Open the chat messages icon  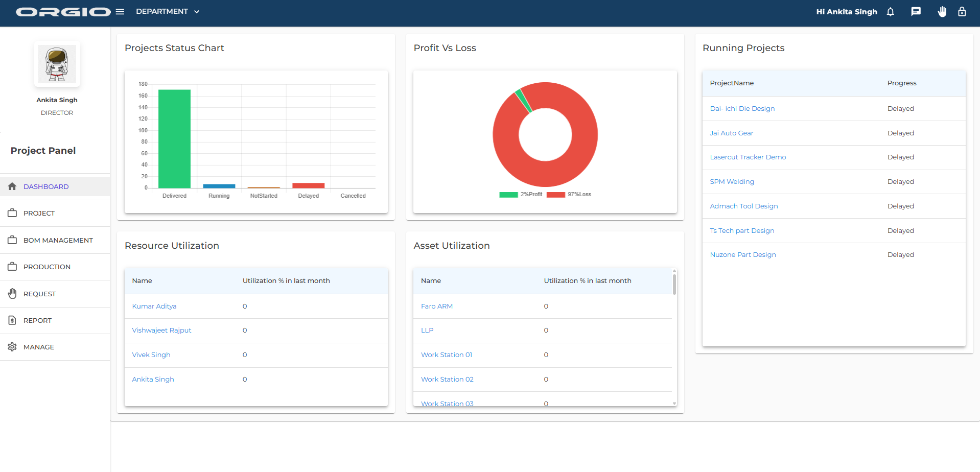916,12
